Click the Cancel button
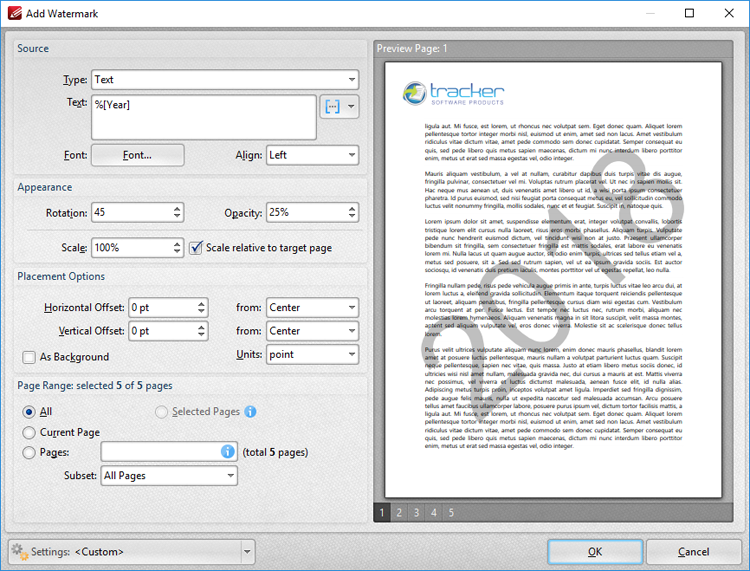750x571 pixels. point(693,552)
